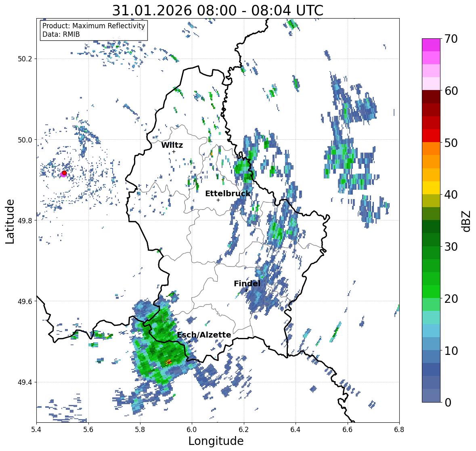Screen dimensions: 476x451
Task: Click the 5.4 longitude tick label
Action: [x=36, y=430]
